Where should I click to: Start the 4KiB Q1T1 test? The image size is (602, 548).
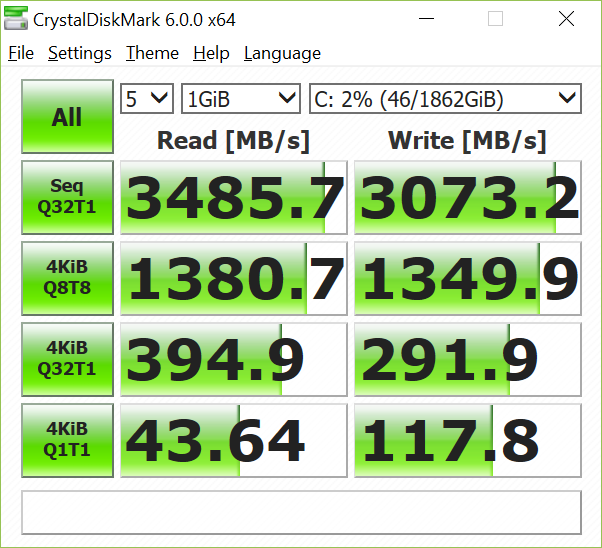(x=68, y=440)
